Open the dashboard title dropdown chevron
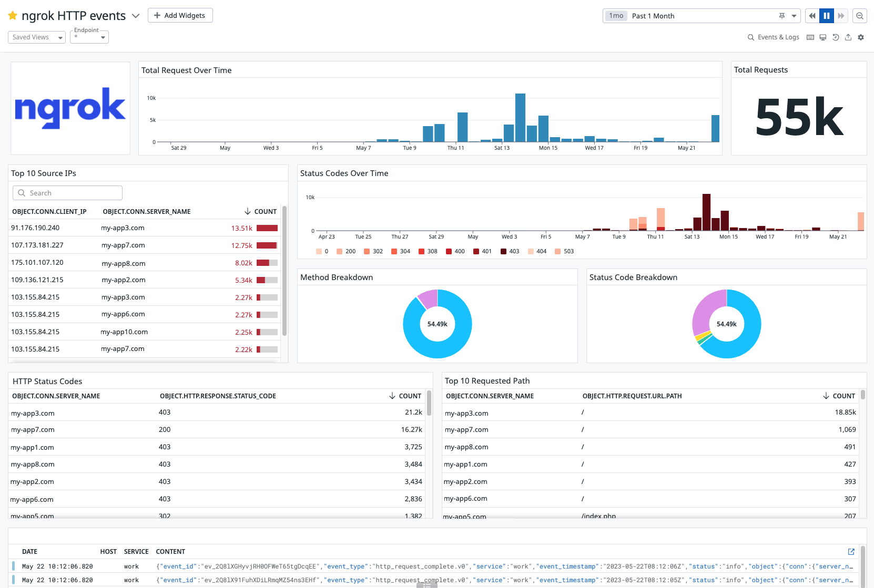This screenshot has width=874, height=588. [x=136, y=16]
